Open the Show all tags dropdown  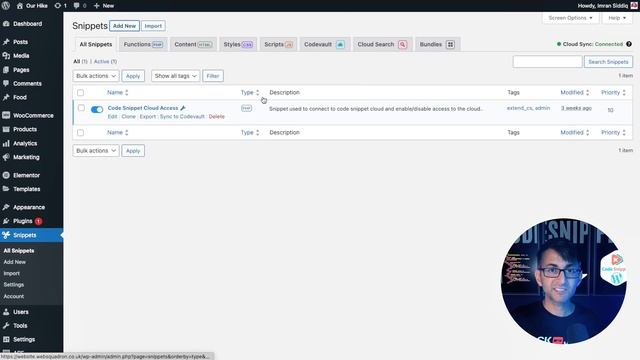[176, 76]
